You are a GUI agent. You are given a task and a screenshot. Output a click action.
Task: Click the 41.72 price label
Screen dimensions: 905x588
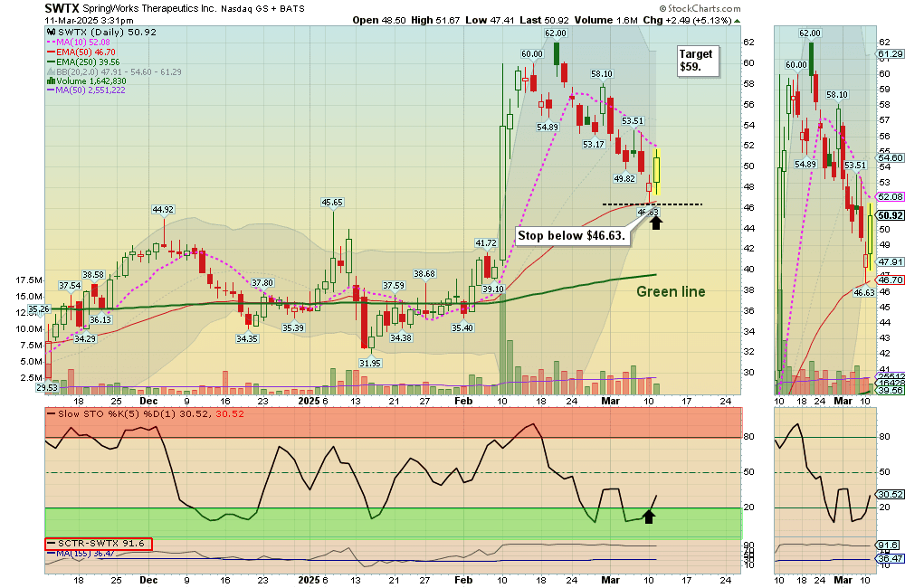pos(486,243)
